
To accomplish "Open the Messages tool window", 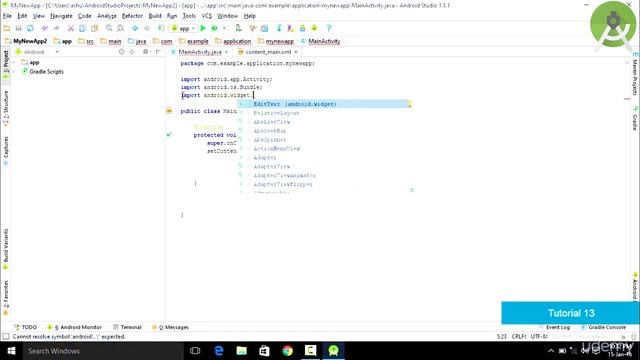I will coord(170,327).
